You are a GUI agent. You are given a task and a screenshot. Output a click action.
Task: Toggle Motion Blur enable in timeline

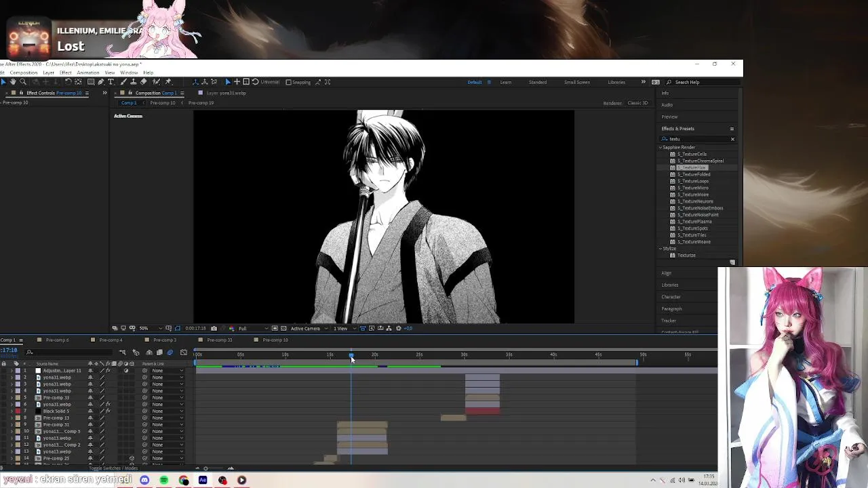170,352
